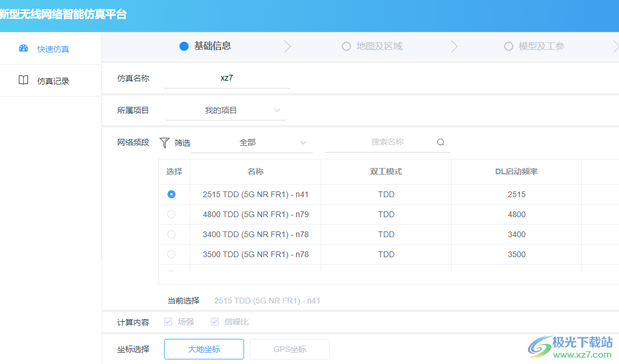Toggle the 场强 checkbox
Viewport: 619px width, 364px height.
pos(167,321)
